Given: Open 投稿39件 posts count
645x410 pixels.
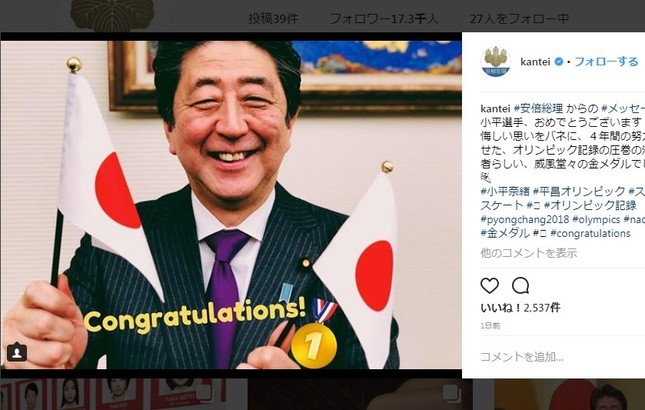Looking at the screenshot, I should tap(274, 19).
